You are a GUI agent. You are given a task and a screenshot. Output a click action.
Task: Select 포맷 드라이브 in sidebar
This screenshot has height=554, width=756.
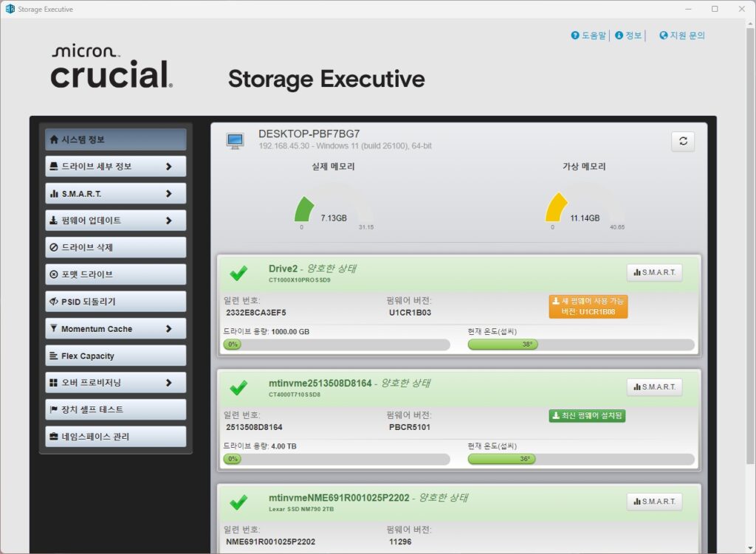(116, 274)
